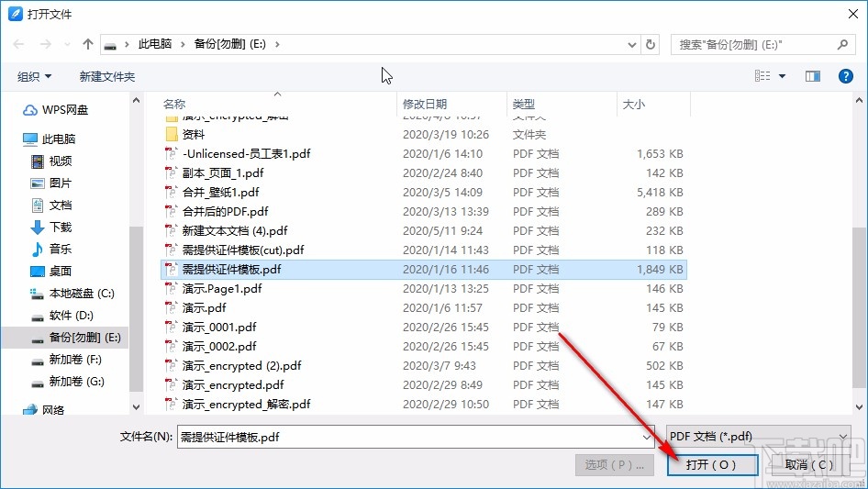Refresh the current folder view
This screenshot has width=868, height=489.
[x=651, y=44]
